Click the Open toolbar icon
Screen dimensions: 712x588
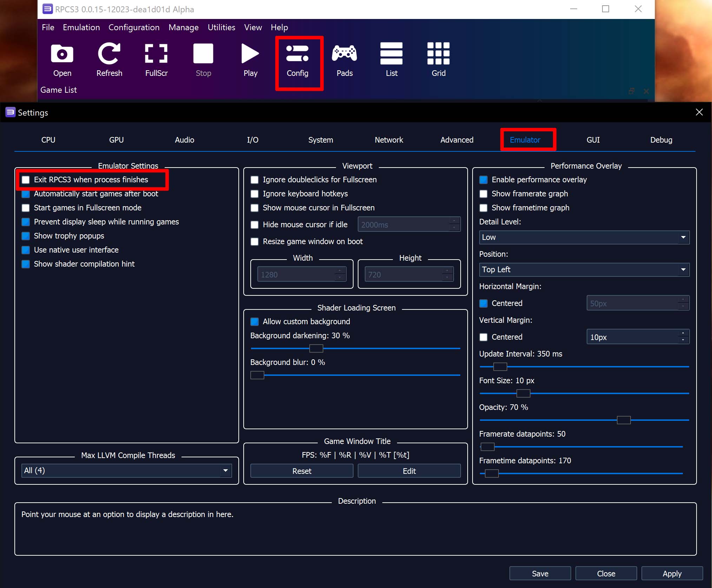[62, 54]
